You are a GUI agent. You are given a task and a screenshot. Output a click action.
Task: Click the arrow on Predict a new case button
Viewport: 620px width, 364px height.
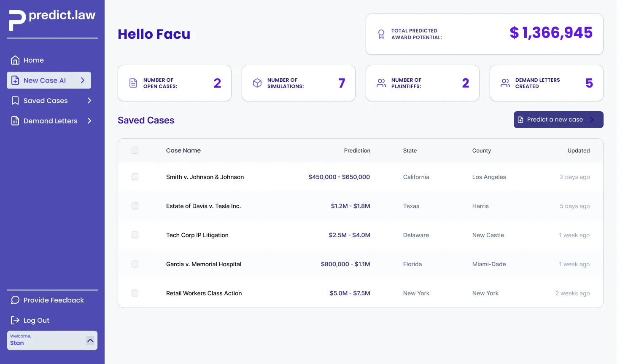click(x=592, y=120)
